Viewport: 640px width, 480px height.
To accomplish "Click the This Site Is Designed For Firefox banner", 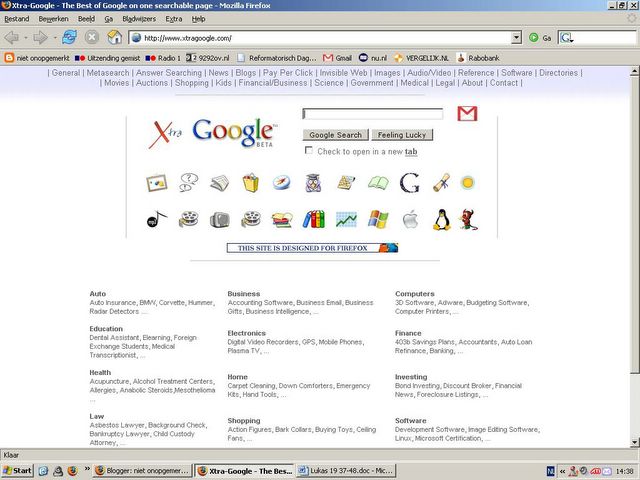I will click(x=312, y=248).
